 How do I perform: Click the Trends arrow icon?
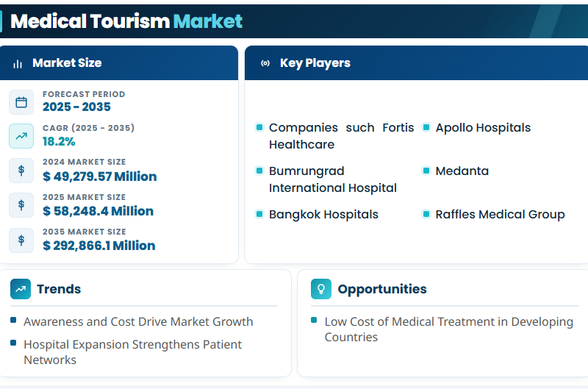(21, 289)
